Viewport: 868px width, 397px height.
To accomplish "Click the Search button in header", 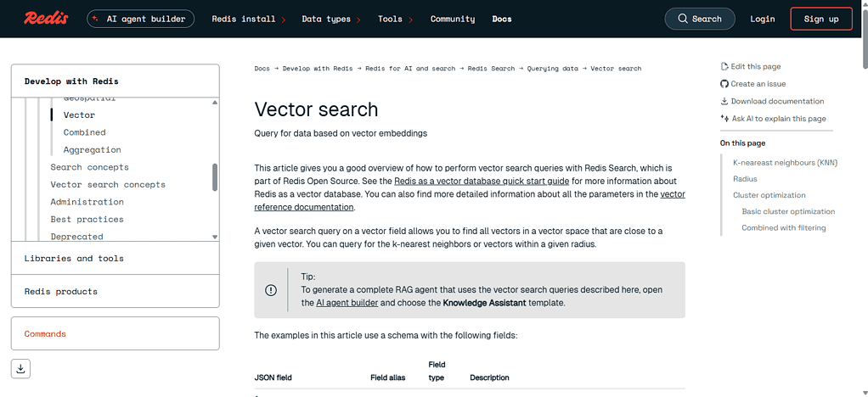I will (700, 19).
